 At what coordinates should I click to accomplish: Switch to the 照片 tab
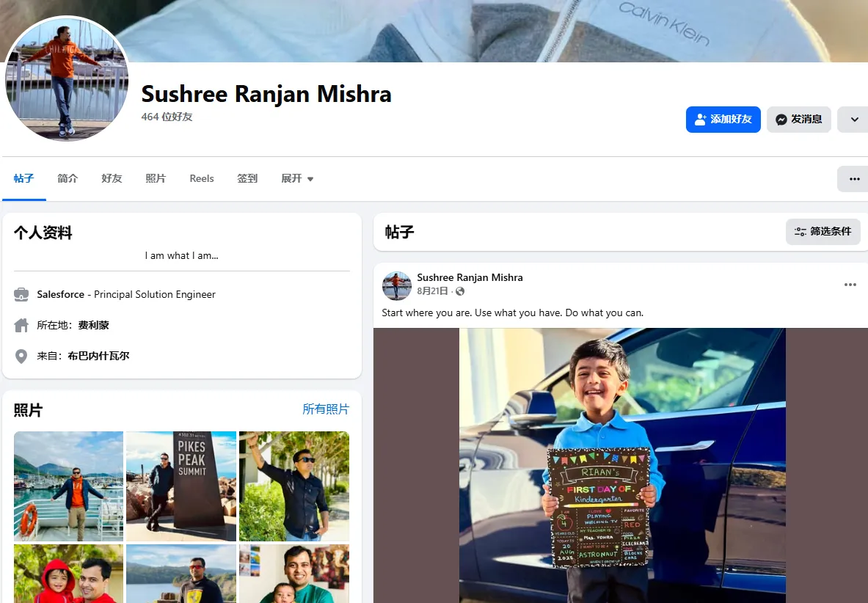click(156, 178)
